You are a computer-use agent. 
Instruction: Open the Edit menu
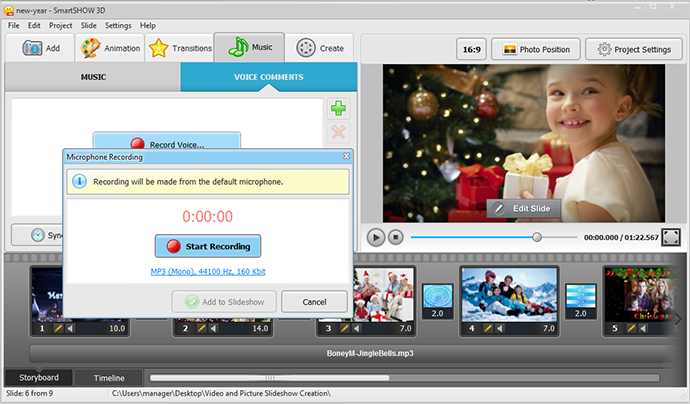tap(34, 26)
